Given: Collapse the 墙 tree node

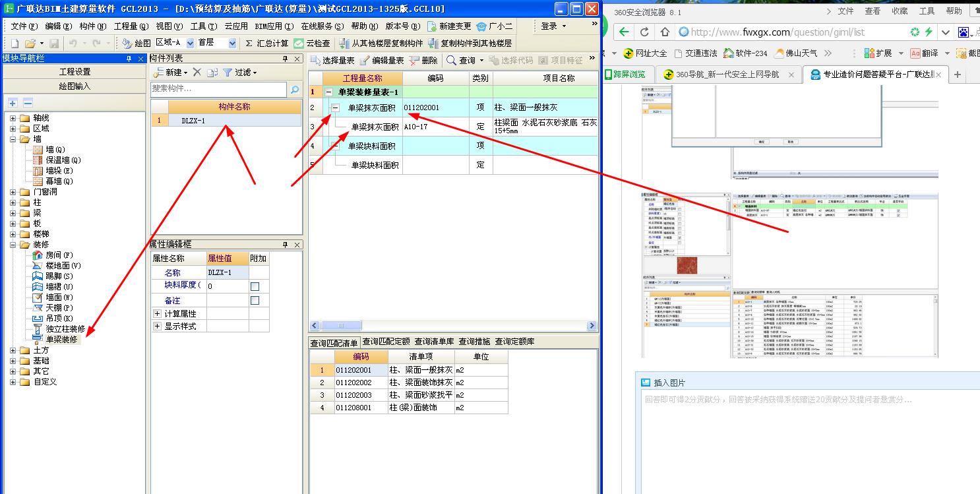Looking at the screenshot, I should click(x=13, y=139).
